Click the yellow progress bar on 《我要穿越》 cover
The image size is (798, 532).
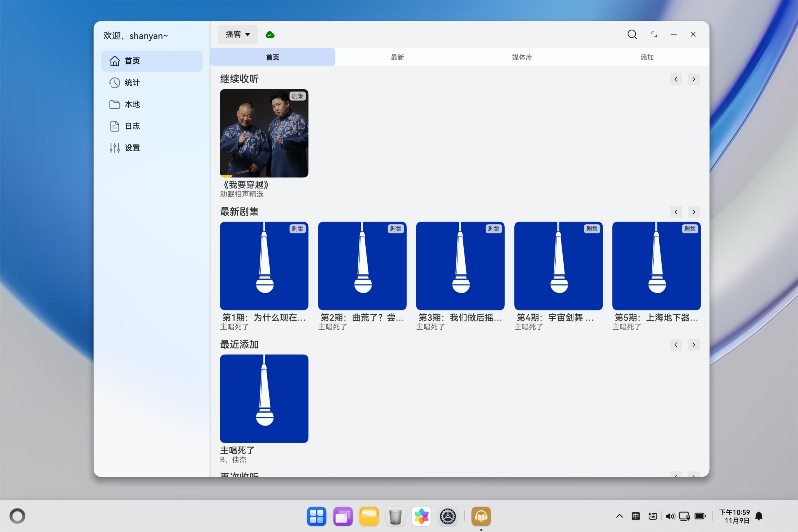[x=226, y=176]
